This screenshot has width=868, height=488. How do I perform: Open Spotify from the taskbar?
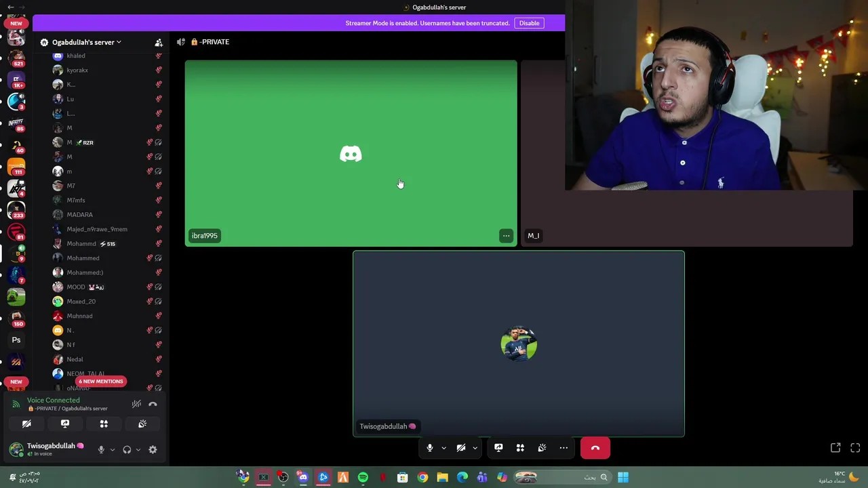(x=363, y=478)
